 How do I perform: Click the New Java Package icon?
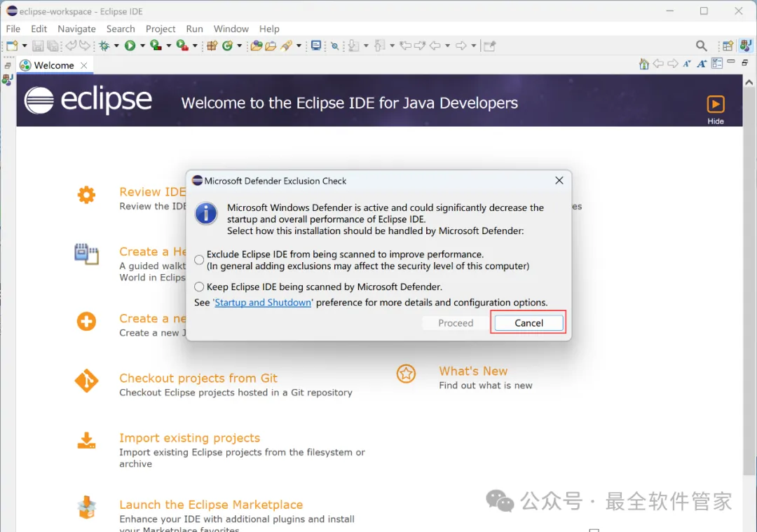[x=212, y=46]
